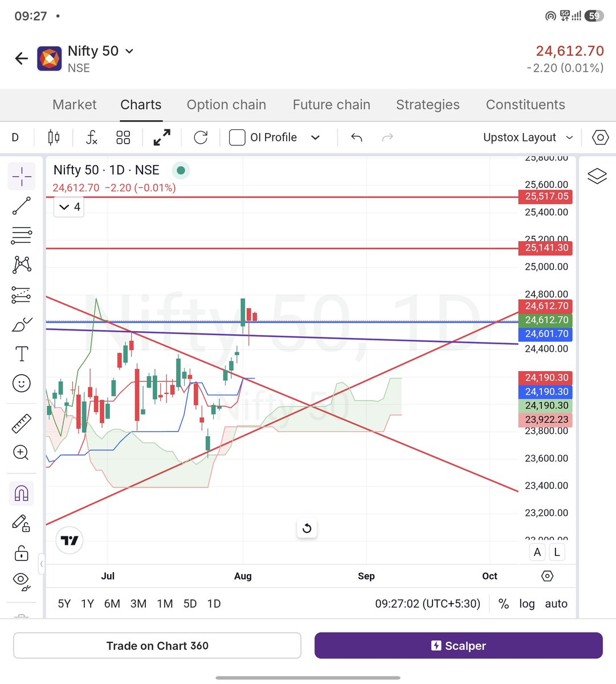616x684 pixels.
Task: Open the object tree layers icon
Action: (x=597, y=176)
